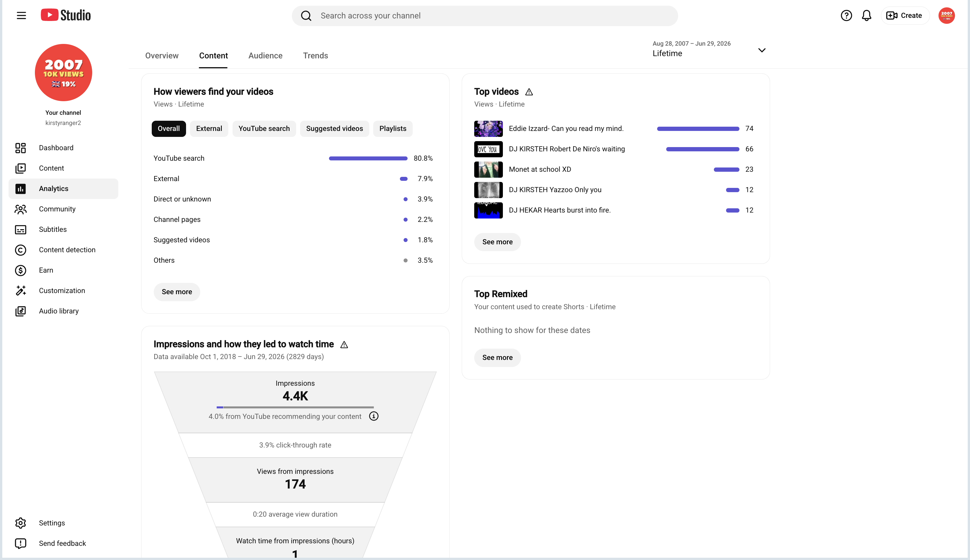
Task: Click See more under traffic sources
Action: coord(177,292)
